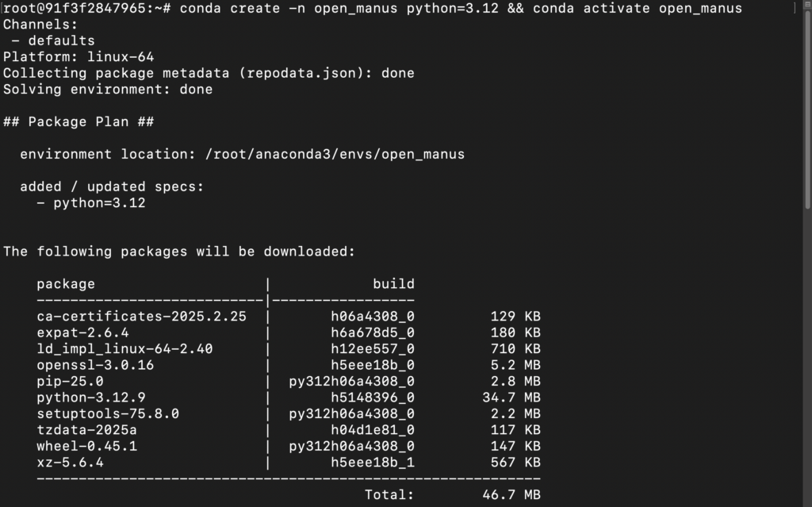The image size is (812, 507).
Task: Click the 'Platform: linux-64' line
Action: point(79,57)
